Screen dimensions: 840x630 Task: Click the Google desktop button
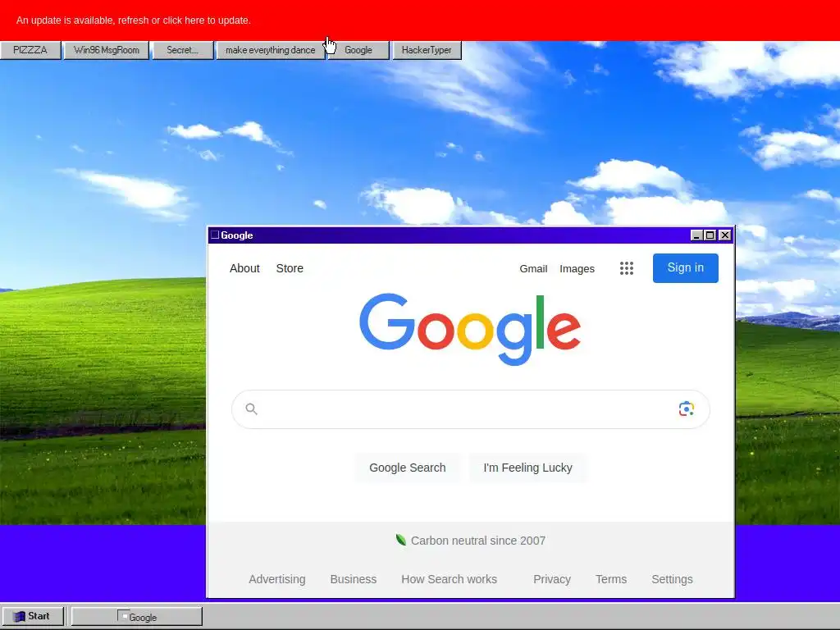pos(358,50)
